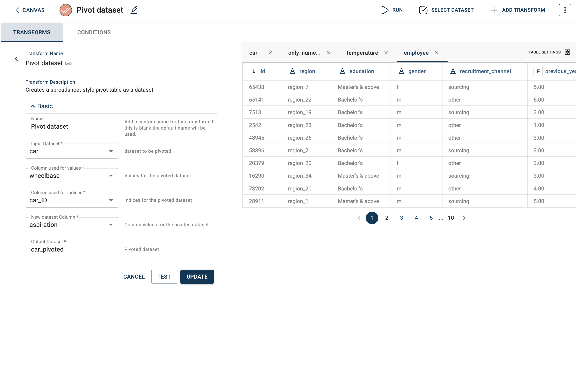Viewport: 576px width, 392px height.
Task: Open the New dataset Column dropdown
Action: [x=72, y=225]
